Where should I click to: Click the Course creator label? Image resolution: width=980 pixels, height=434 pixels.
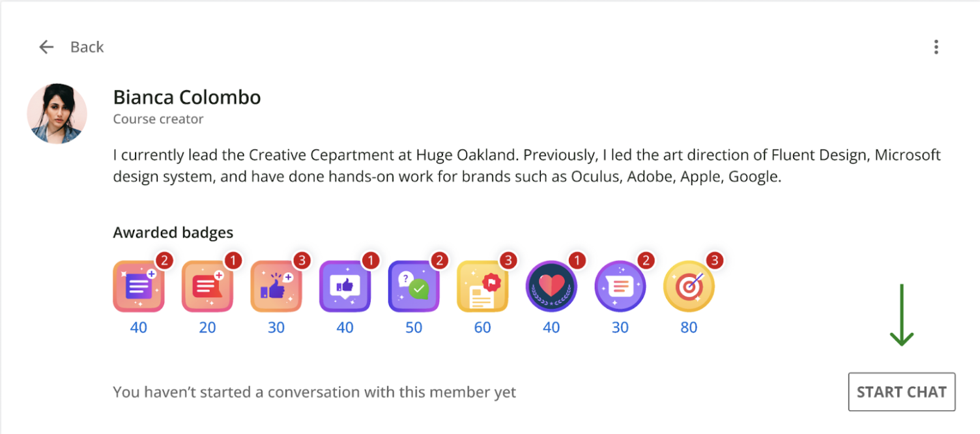[x=158, y=119]
